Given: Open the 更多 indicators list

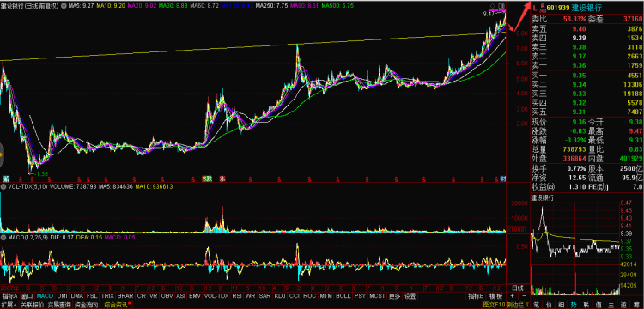Looking at the screenshot, I should click(x=395, y=296).
